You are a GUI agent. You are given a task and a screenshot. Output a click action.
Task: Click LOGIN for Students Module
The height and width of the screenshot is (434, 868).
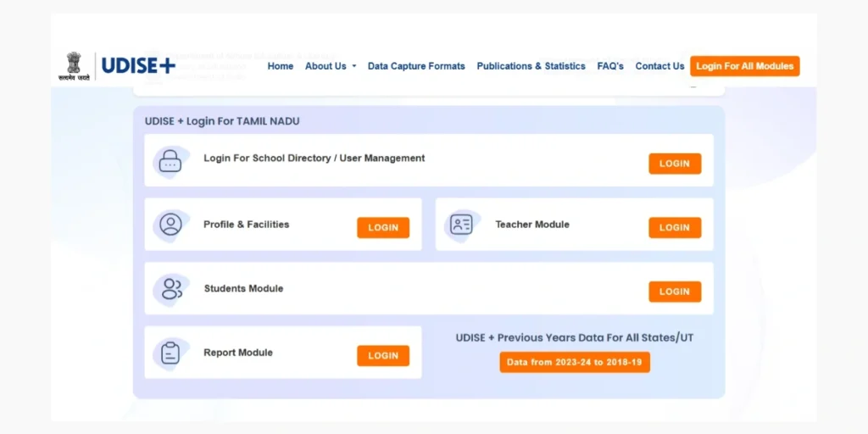(x=675, y=292)
